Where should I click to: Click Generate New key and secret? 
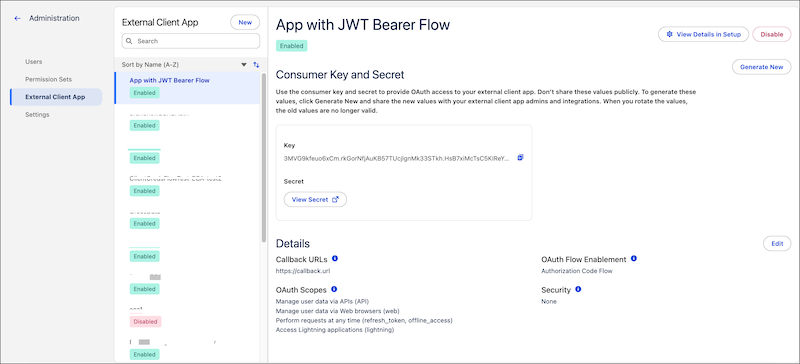coord(761,67)
